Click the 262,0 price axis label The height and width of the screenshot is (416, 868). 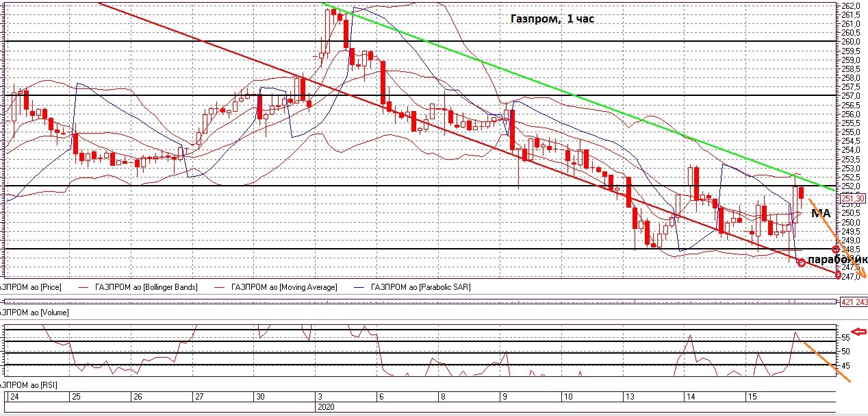pos(850,5)
